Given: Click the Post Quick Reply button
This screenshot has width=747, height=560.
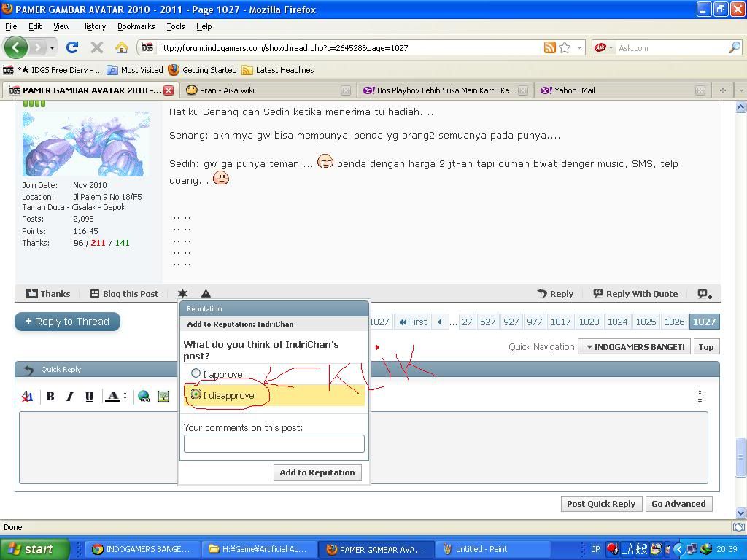Looking at the screenshot, I should point(600,504).
